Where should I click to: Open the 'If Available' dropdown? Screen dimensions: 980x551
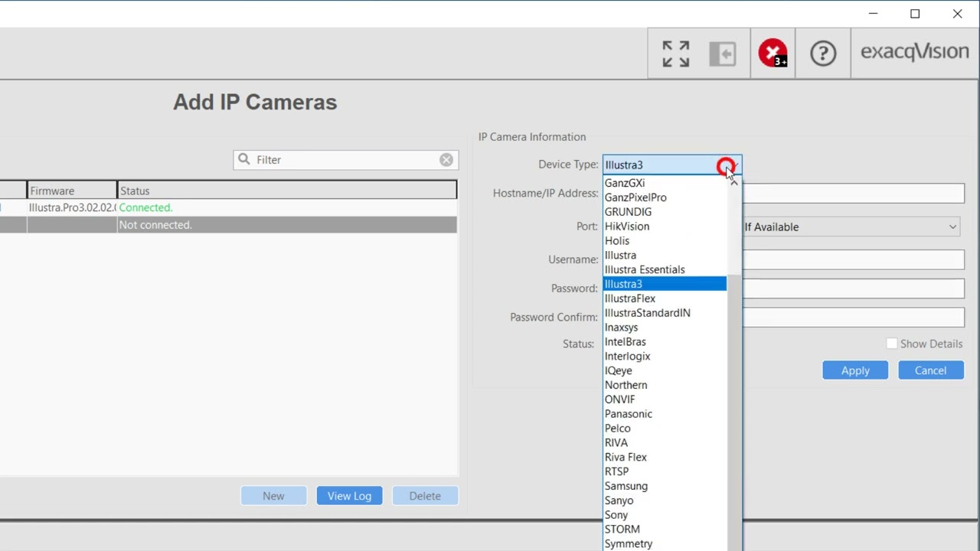[x=852, y=227]
